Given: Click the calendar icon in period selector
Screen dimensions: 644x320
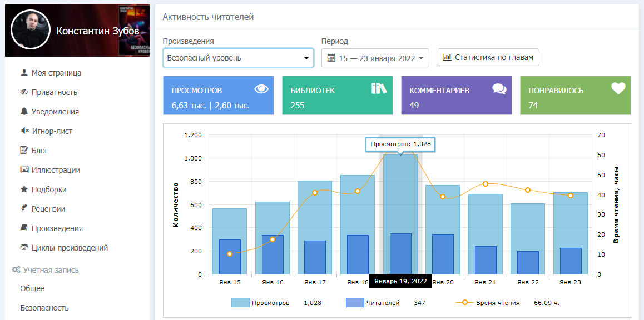Looking at the screenshot, I should pos(331,58).
